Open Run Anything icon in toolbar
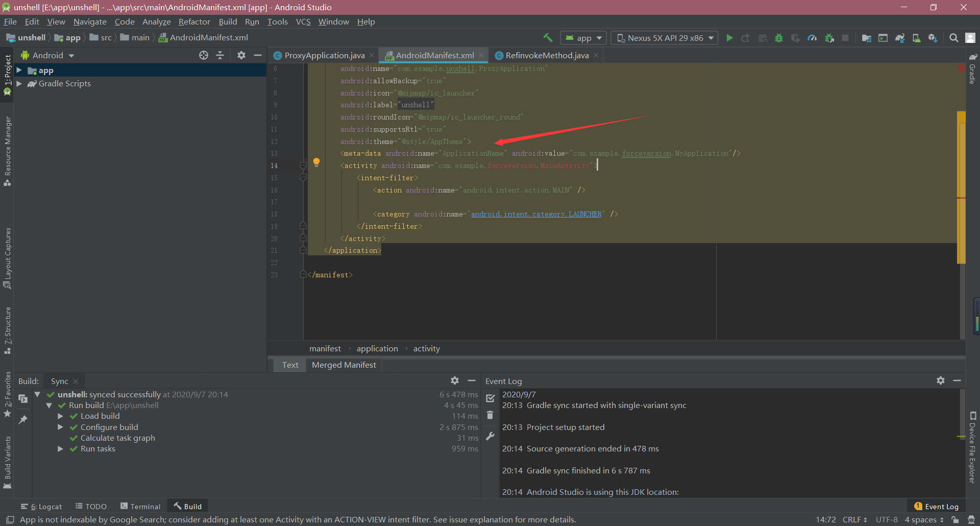Image resolution: width=980 pixels, height=526 pixels. pos(883,38)
